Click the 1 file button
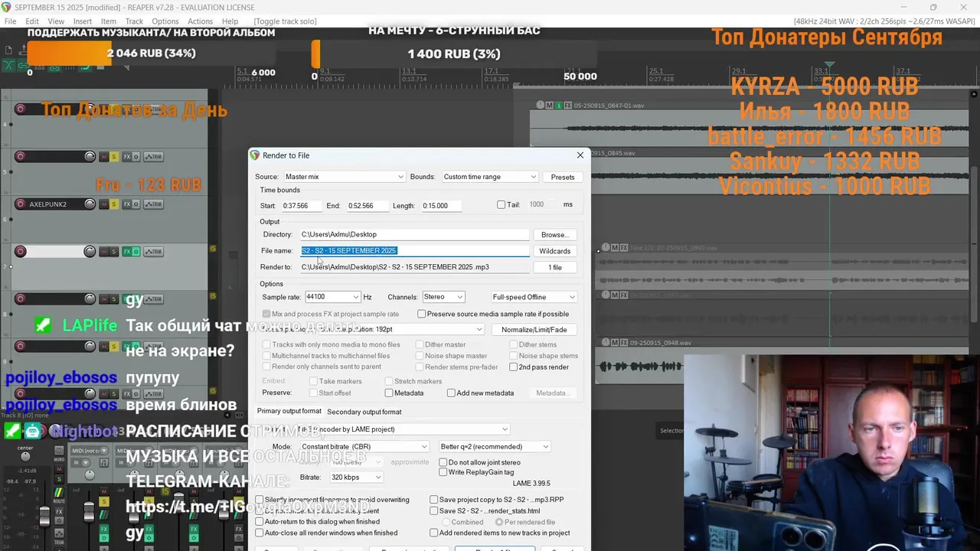This screenshot has height=551, width=980. click(554, 267)
